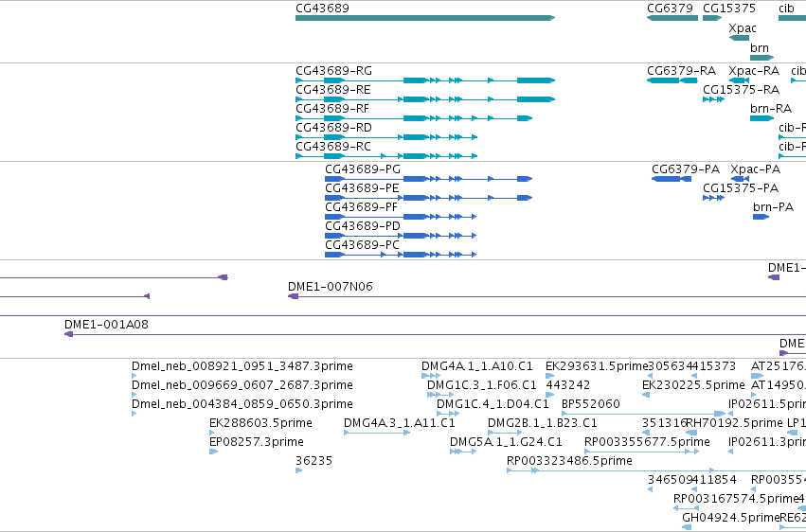The height and width of the screenshot is (532, 806).
Task: Select the CG6379 gene arrow glyph
Action: point(672,18)
